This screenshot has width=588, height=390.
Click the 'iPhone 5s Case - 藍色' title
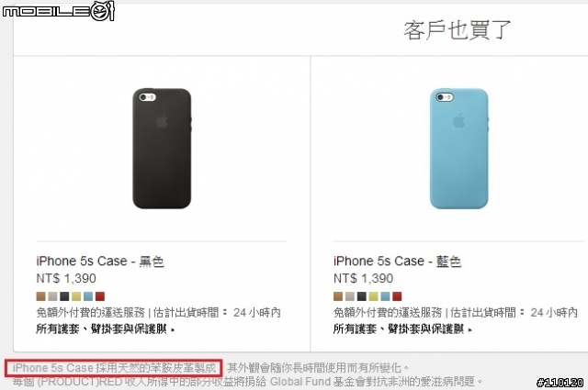pyautogui.click(x=398, y=262)
